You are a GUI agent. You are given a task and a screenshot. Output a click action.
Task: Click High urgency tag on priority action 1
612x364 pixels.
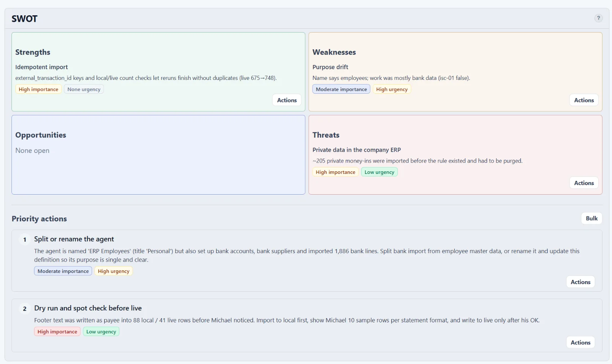point(114,271)
